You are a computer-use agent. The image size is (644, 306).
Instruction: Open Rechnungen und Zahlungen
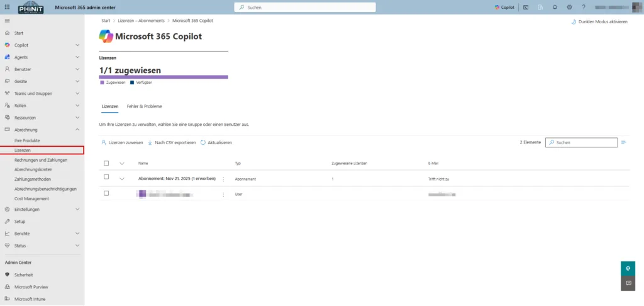pos(41,160)
